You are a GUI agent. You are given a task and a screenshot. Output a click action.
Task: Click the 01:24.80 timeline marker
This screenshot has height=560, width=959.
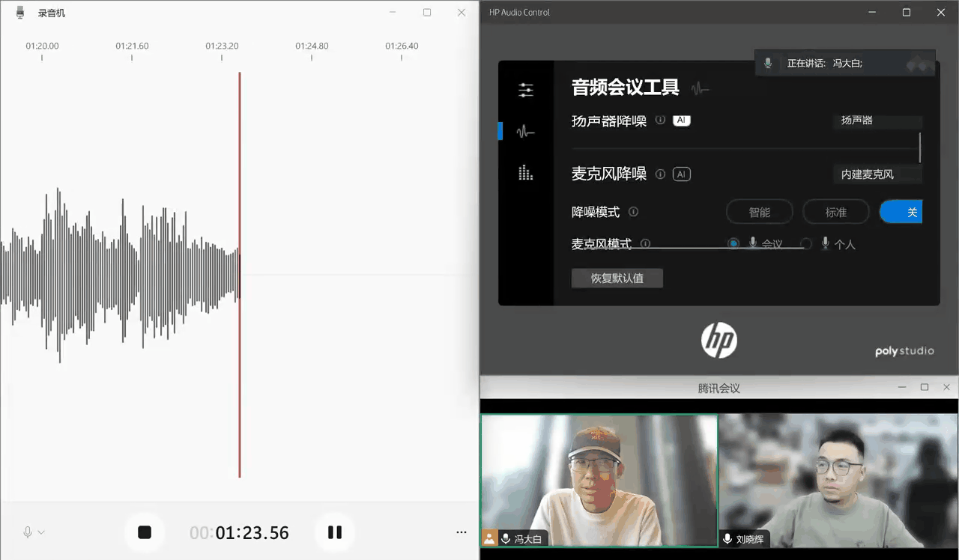coord(312,46)
